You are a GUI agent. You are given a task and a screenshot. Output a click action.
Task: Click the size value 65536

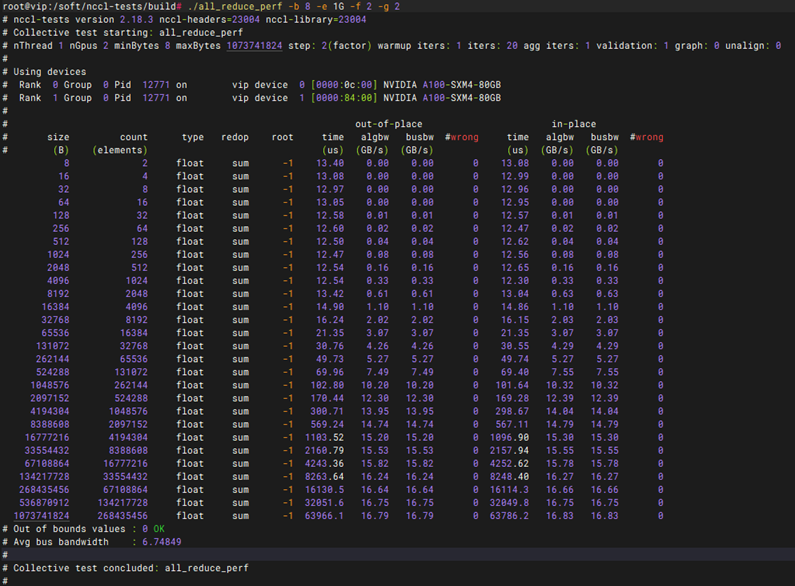[x=55, y=333]
